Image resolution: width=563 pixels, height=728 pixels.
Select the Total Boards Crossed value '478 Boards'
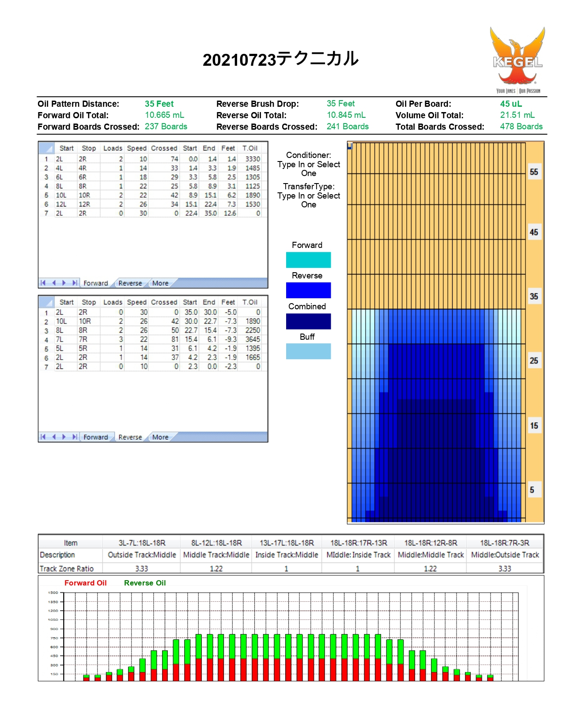coord(521,127)
